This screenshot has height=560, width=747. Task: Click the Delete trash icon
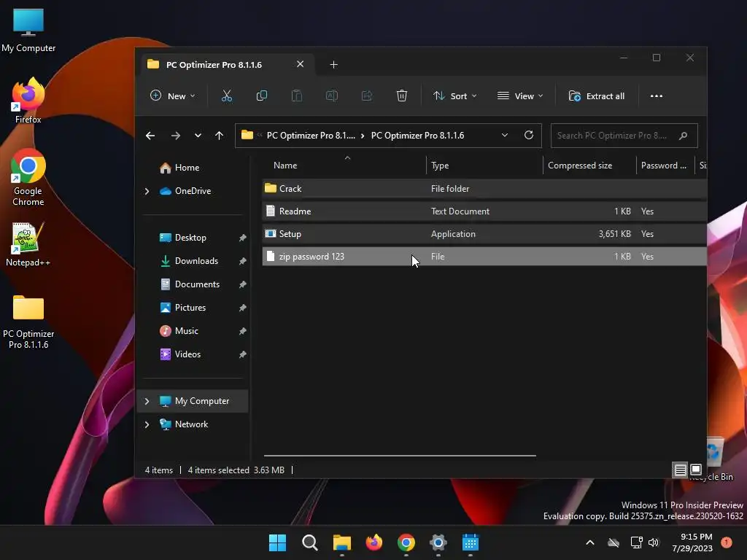coord(402,96)
